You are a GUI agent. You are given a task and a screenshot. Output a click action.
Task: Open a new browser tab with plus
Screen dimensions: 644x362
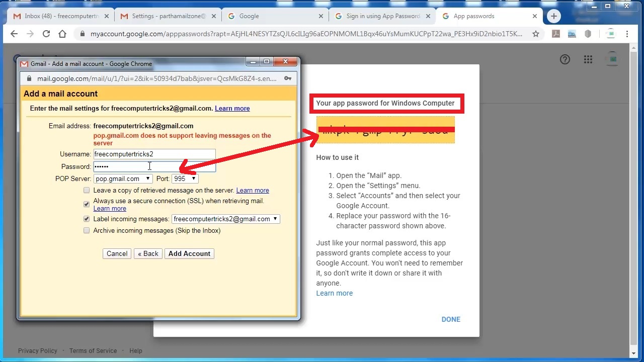pos(553,16)
